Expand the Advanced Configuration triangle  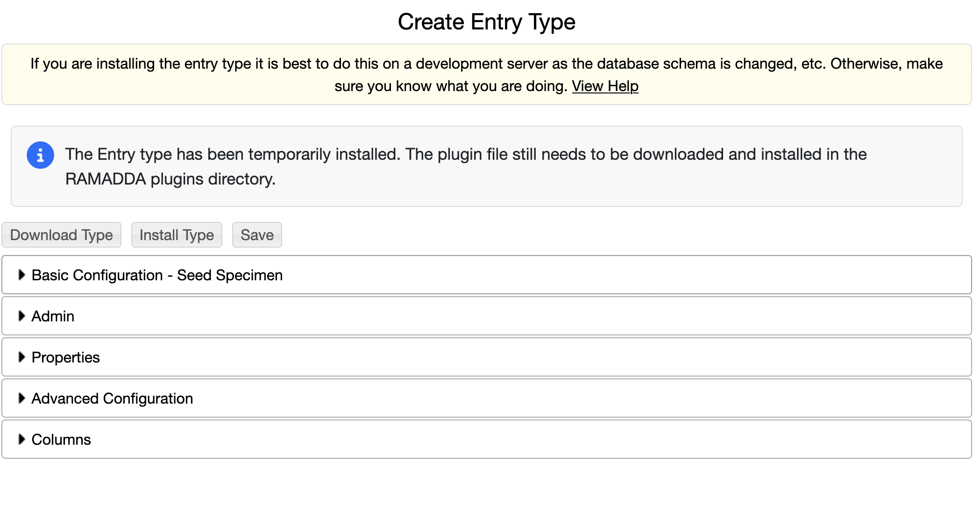(x=21, y=398)
